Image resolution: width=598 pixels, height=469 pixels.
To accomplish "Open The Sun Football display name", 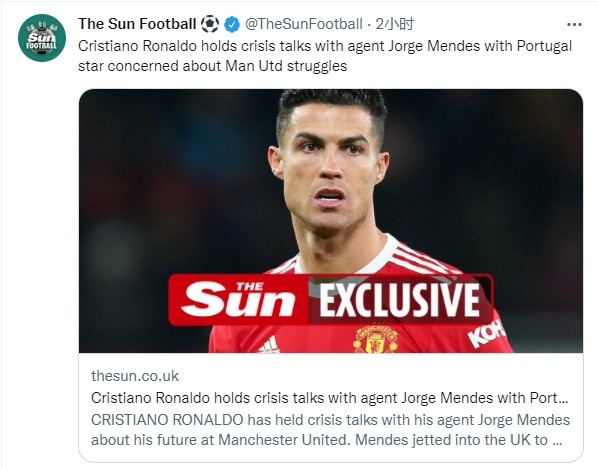I will [x=137, y=24].
